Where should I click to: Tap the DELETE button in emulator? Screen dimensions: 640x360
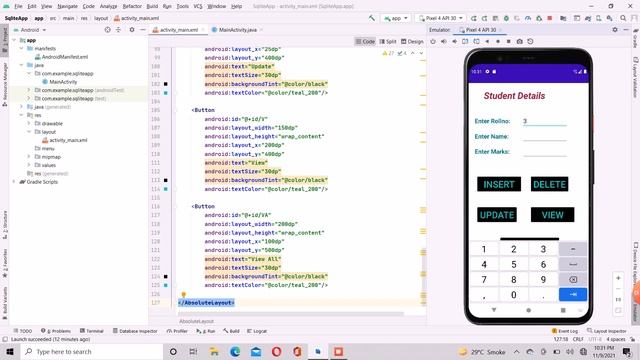(549, 184)
